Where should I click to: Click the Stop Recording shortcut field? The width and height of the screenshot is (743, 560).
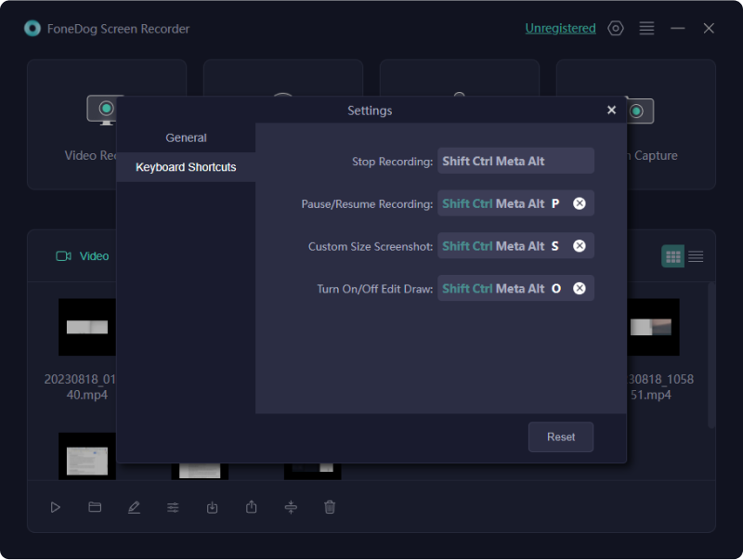(515, 161)
